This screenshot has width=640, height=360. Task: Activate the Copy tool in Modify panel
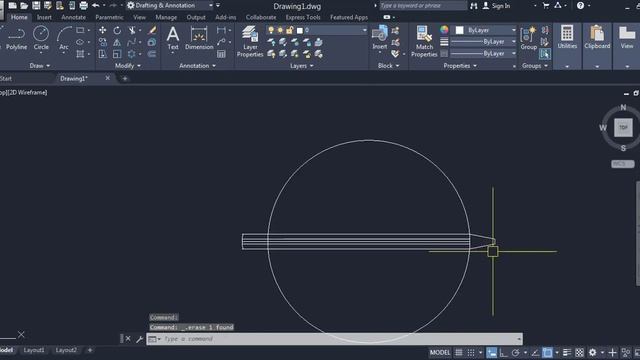[x=102, y=42]
